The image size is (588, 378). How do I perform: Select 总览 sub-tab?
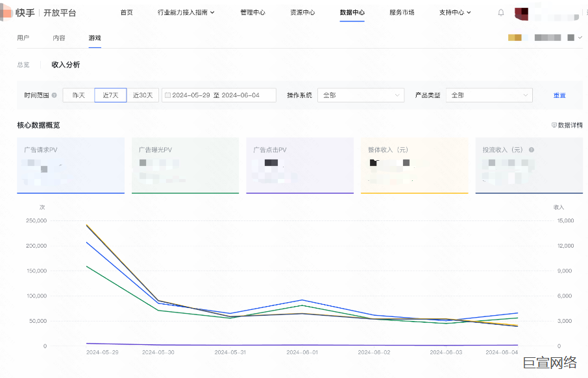point(23,65)
